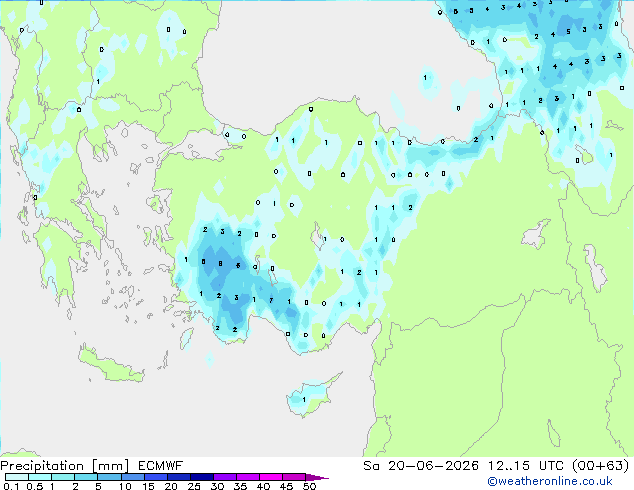
Task: Click the 25–30 mm legend swatch
Action: [x=202, y=477]
